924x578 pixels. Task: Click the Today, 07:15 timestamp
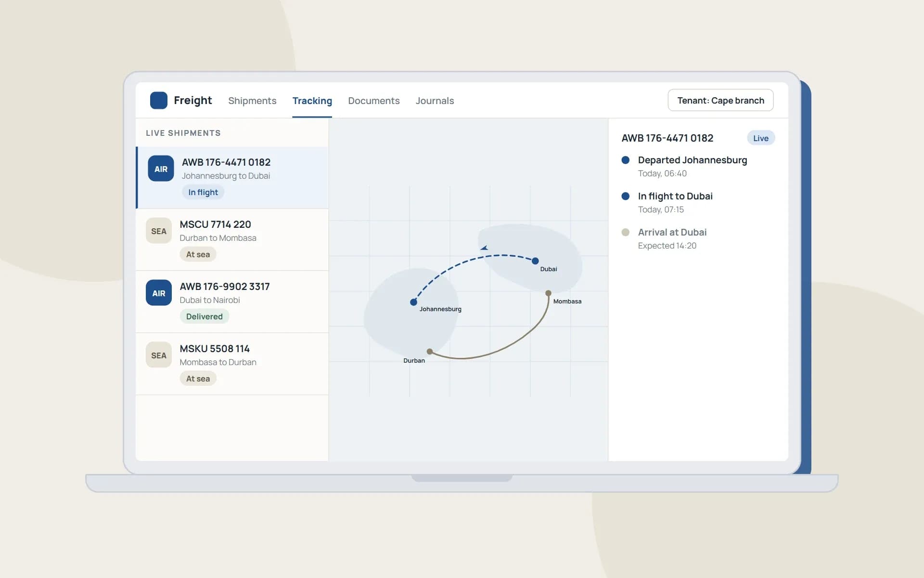(x=661, y=210)
